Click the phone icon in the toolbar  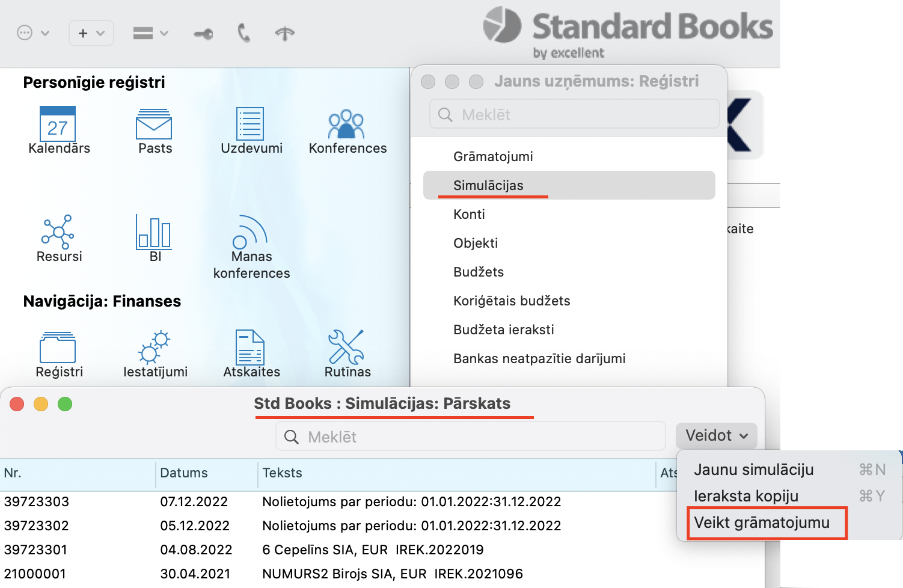click(x=243, y=33)
